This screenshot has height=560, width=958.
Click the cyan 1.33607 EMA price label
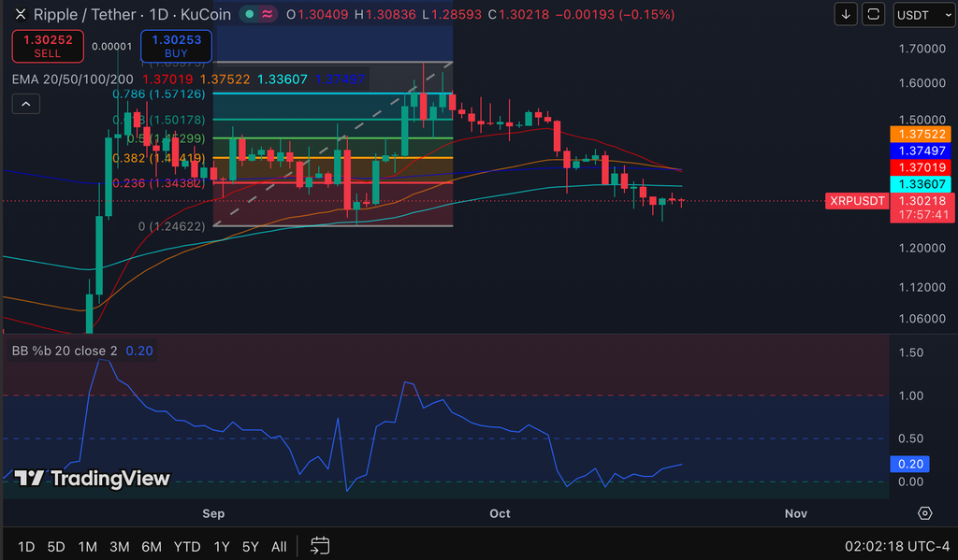(922, 184)
